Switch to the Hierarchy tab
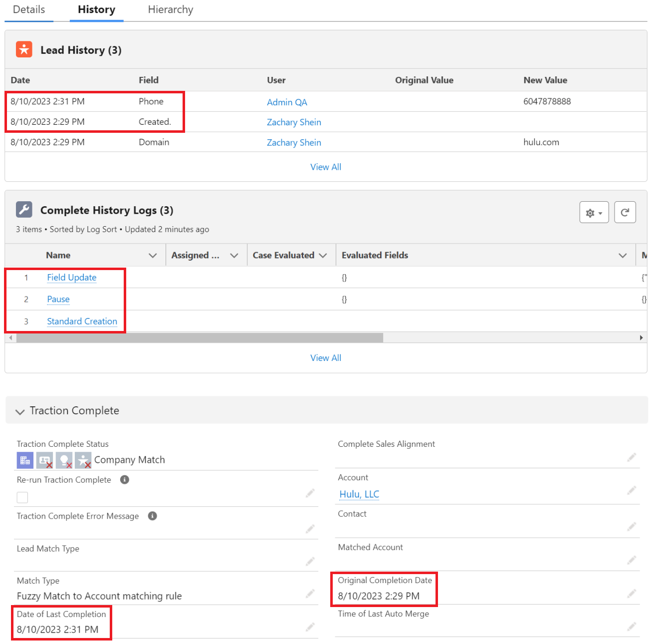This screenshot has width=651, height=644. [170, 10]
